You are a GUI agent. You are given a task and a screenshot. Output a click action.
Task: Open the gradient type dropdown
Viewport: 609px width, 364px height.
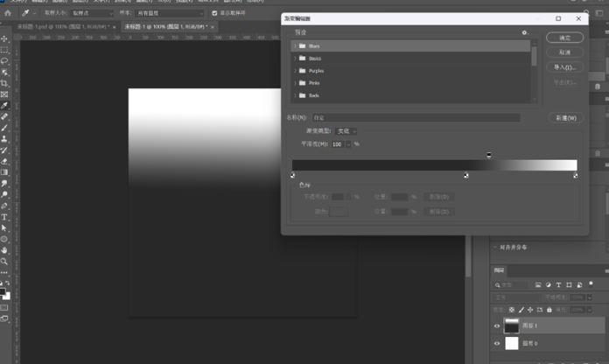point(346,130)
